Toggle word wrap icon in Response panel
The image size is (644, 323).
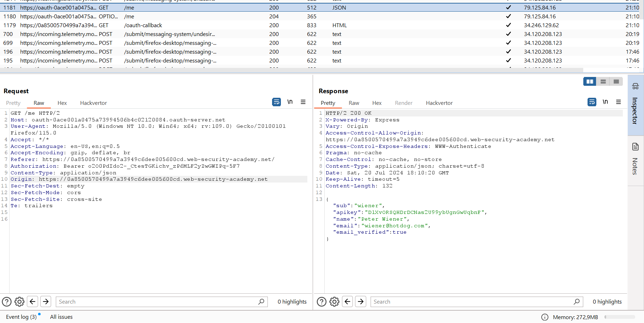[x=592, y=102]
